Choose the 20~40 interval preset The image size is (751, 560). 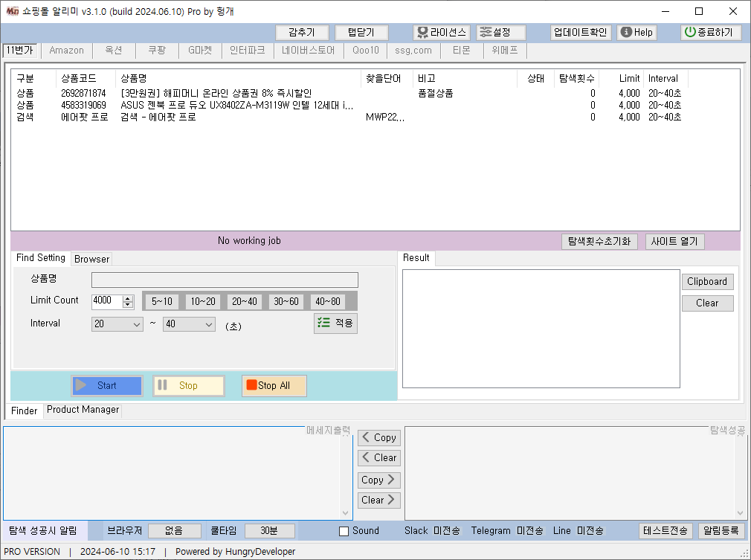pos(245,302)
